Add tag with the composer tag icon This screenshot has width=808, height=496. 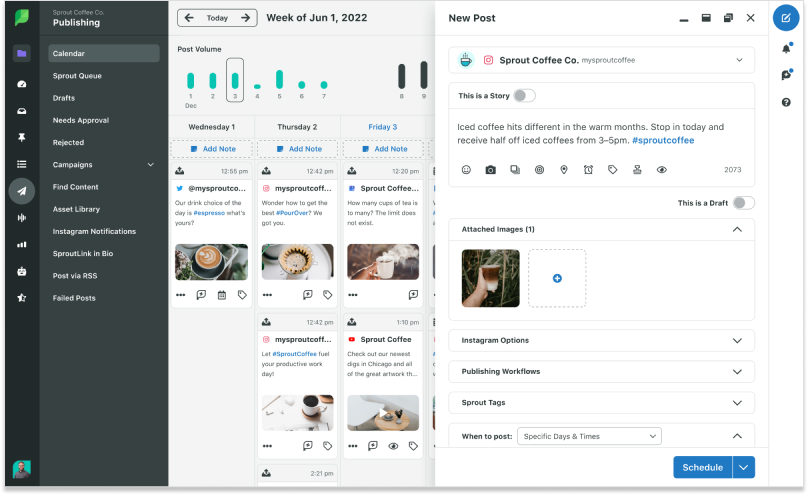pos(612,169)
